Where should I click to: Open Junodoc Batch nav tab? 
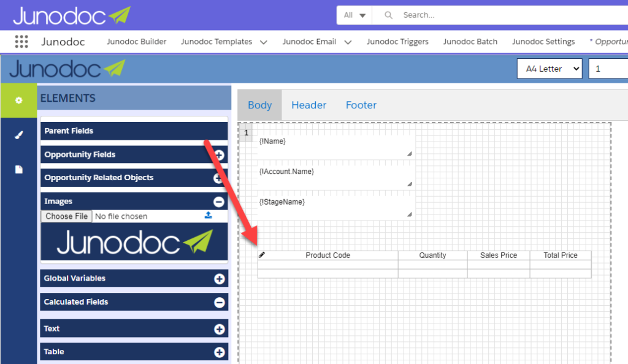(470, 42)
